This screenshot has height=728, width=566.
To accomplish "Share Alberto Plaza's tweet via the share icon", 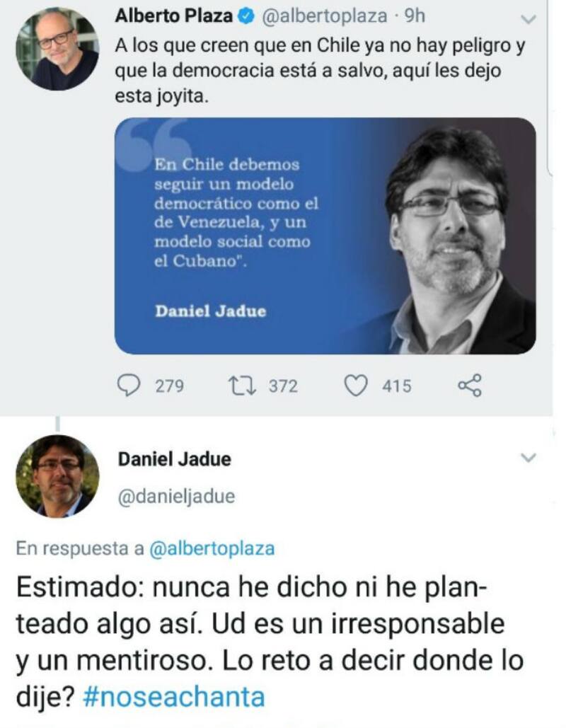I will 470,386.
